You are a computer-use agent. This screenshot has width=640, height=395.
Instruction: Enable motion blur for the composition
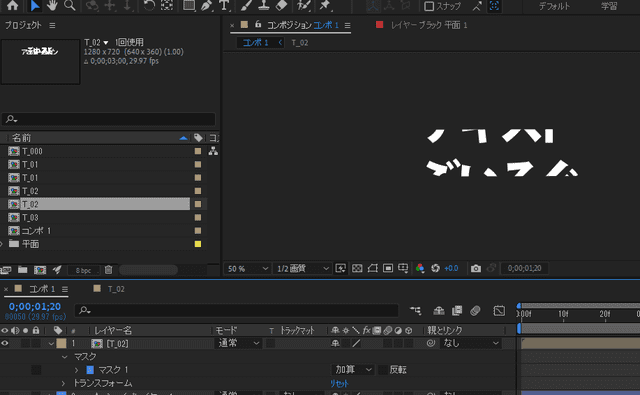pyautogui.click(x=475, y=311)
